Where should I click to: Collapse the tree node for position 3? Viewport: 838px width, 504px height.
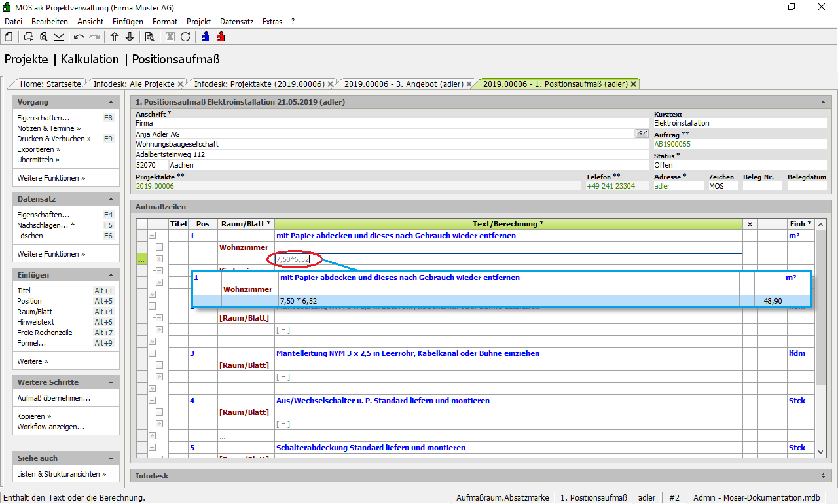coord(152,353)
